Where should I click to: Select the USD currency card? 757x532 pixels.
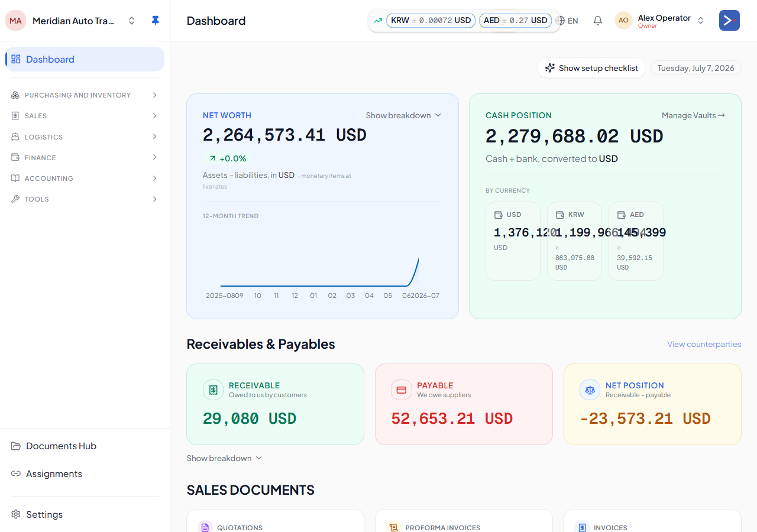pyautogui.click(x=513, y=241)
